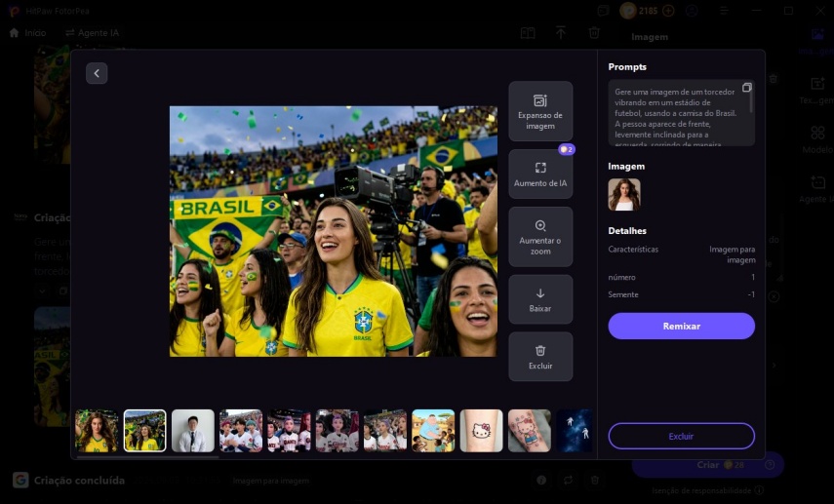The image size is (834, 504).
Task: Select the Hello Kitty tattoo on arm thumbnail
Action: [481, 431]
